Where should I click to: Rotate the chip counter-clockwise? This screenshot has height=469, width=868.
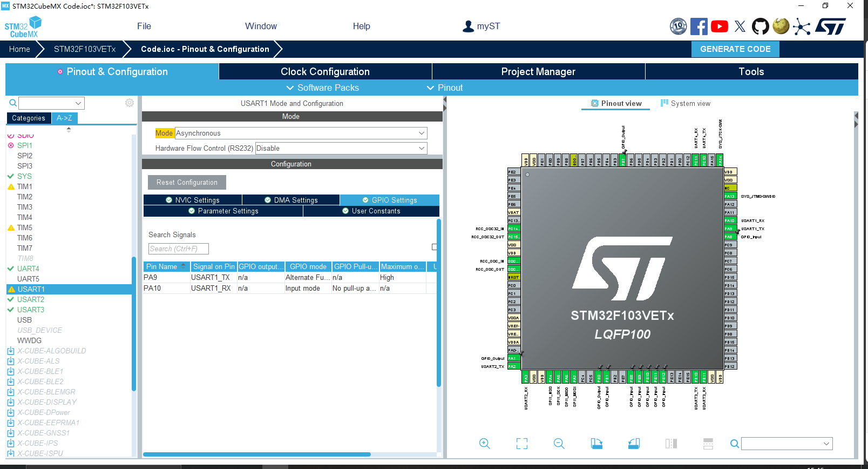click(634, 444)
